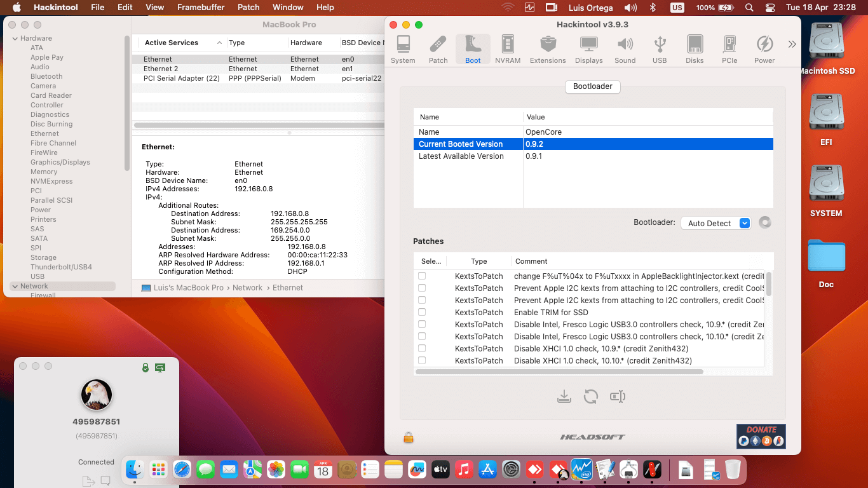
Task: Click the eagle profile picture in AnyDesk
Action: 97,395
